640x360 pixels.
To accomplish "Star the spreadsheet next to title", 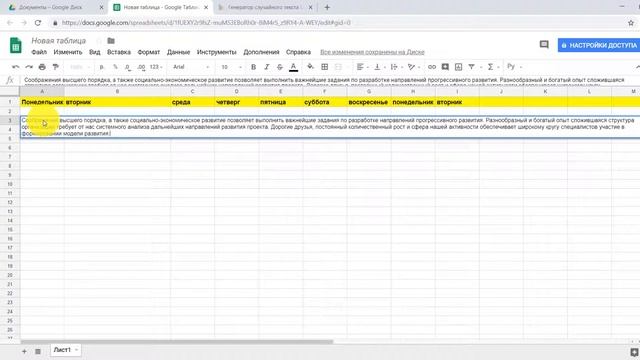I will pos(98,40).
